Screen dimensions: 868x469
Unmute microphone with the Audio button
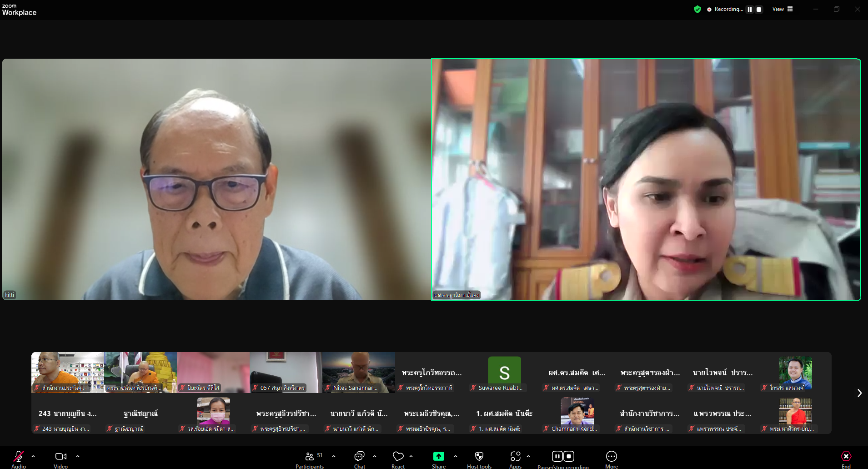19,457
